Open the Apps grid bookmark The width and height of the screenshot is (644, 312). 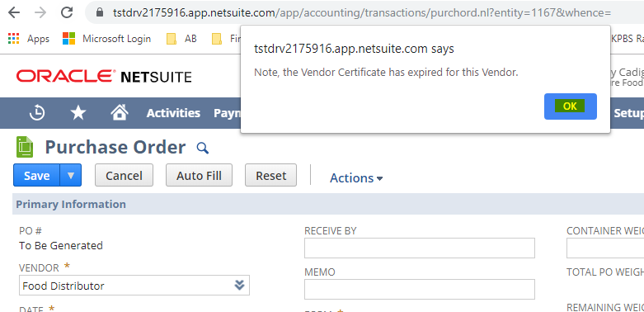(28, 39)
